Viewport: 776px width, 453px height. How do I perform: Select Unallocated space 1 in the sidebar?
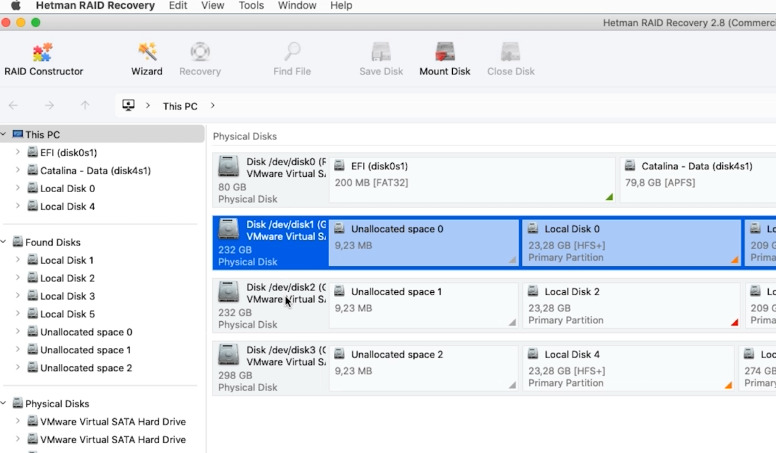(86, 350)
